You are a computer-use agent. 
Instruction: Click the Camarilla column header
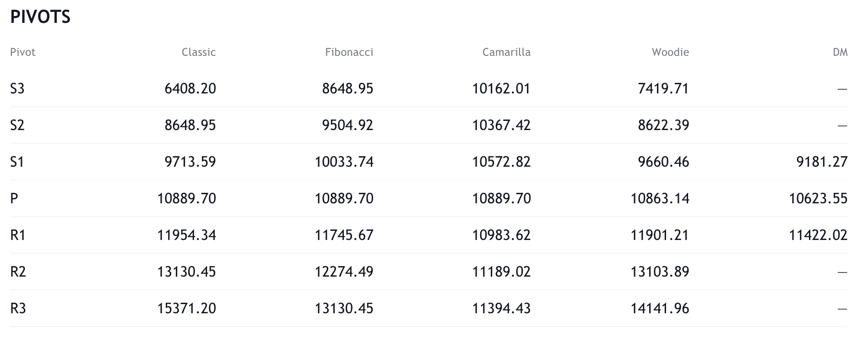tap(506, 52)
